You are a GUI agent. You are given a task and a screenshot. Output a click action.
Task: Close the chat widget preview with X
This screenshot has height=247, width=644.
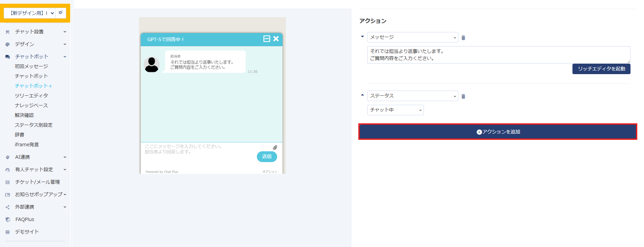click(x=276, y=39)
